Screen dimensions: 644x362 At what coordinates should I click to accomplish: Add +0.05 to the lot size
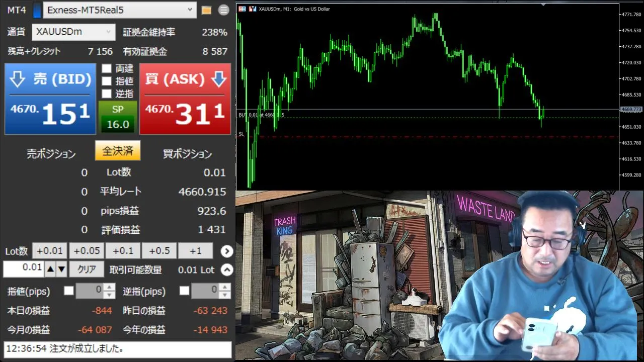86,251
